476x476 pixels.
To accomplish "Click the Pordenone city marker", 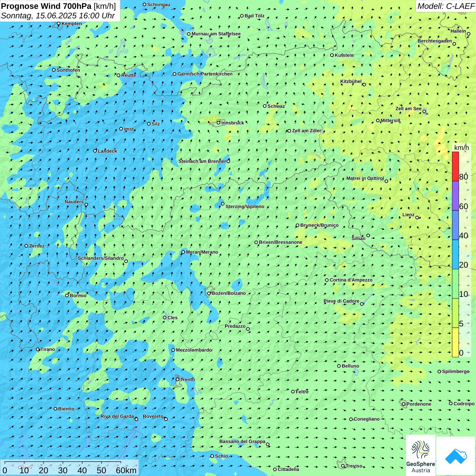I will click(404, 404).
